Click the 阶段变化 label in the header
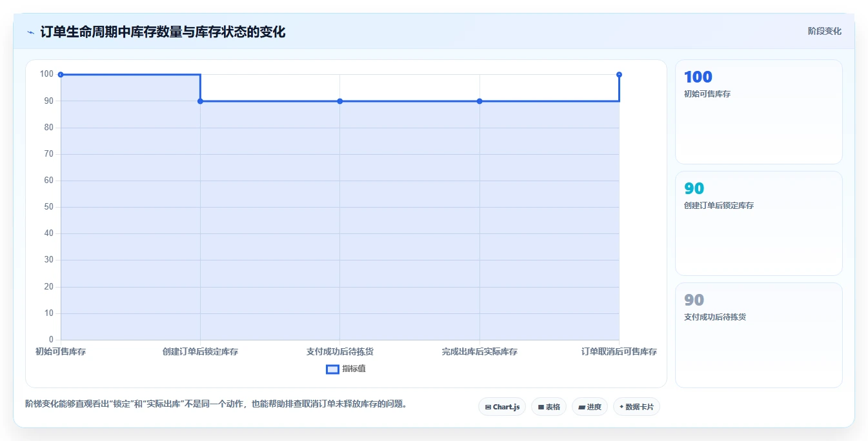 click(x=824, y=31)
